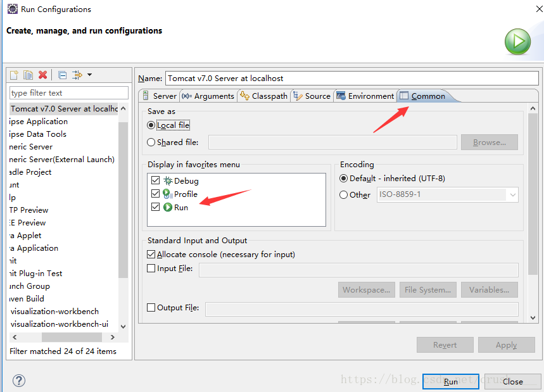Image resolution: width=544 pixels, height=392 pixels.
Task: Click the Browse button for shared file
Action: (489, 142)
